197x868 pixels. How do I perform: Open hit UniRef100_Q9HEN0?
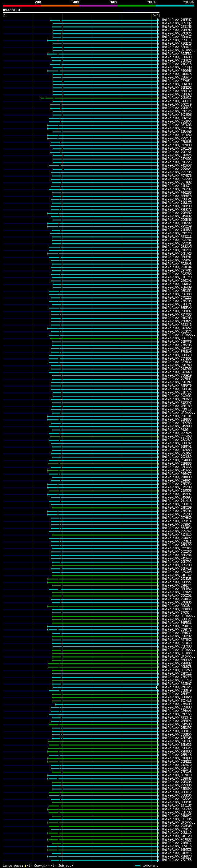coord(177,30)
